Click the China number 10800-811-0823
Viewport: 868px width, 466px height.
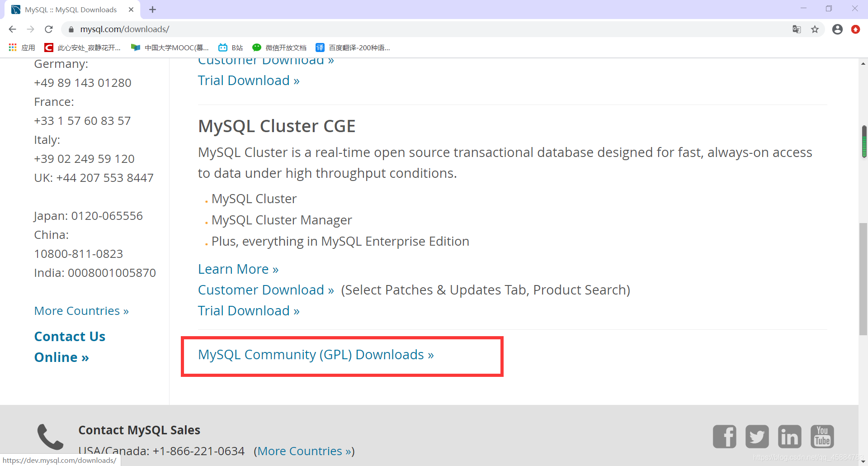coord(79,254)
